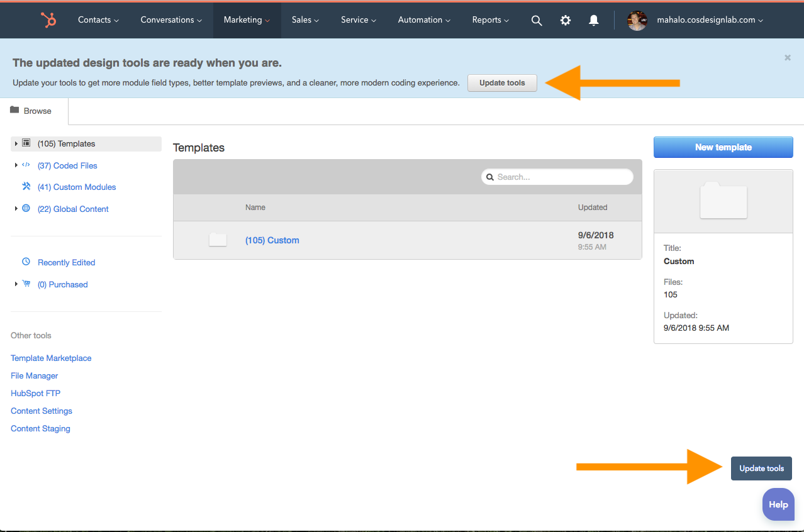Open Content Settings link
804x532 pixels.
point(42,411)
